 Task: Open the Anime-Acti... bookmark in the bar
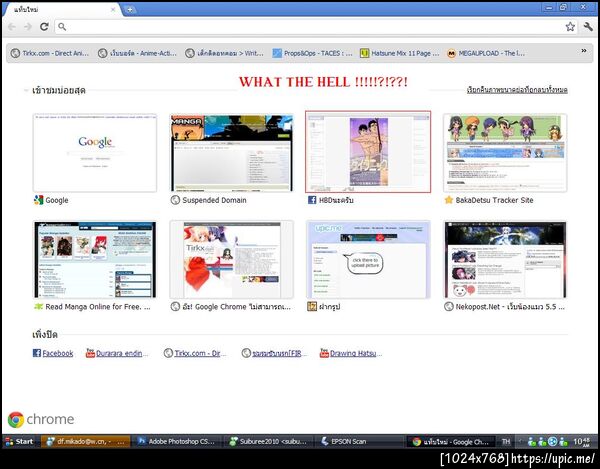click(137, 53)
